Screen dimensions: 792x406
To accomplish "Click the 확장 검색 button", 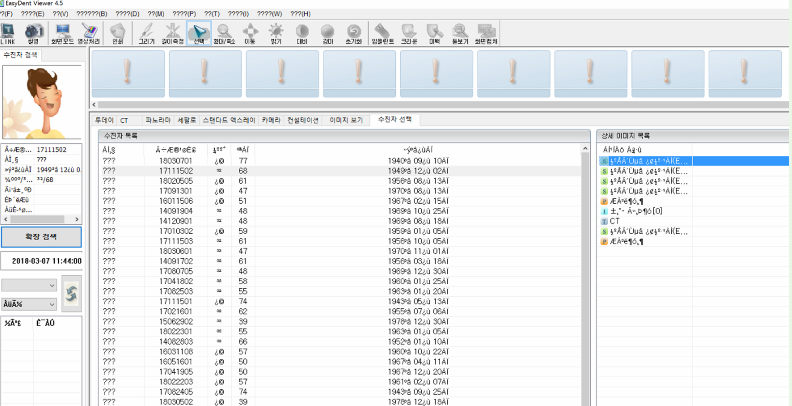I will (x=41, y=237).
